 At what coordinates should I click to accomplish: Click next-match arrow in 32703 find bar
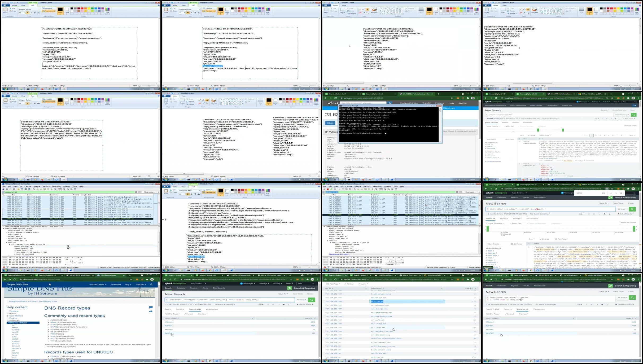tap(616, 193)
